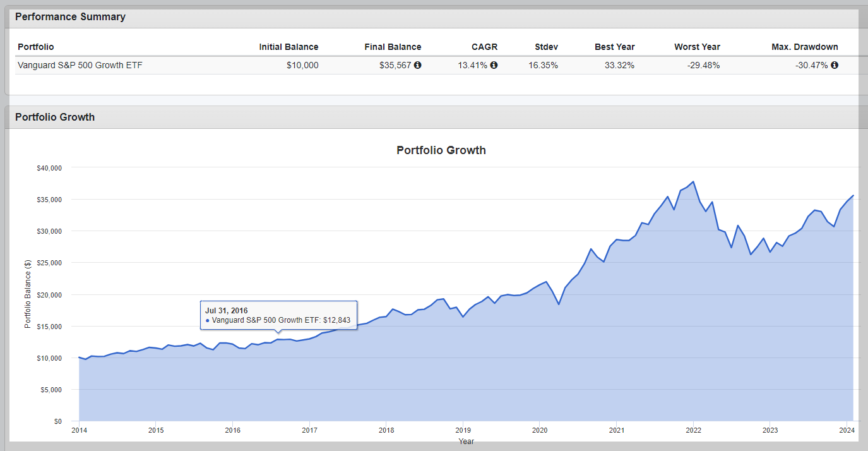Click the $25,000 y-axis label
The width and height of the screenshot is (868, 451).
pyautogui.click(x=49, y=263)
